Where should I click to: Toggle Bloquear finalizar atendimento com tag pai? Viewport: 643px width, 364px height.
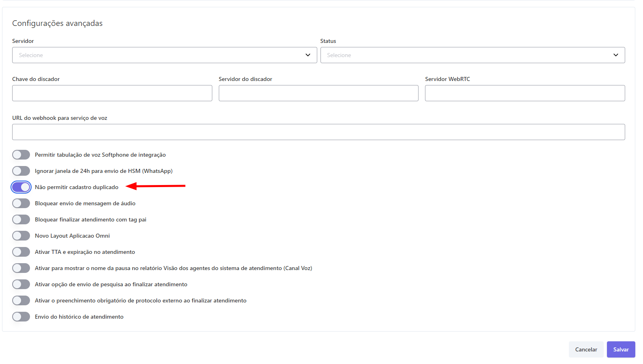coord(21,219)
